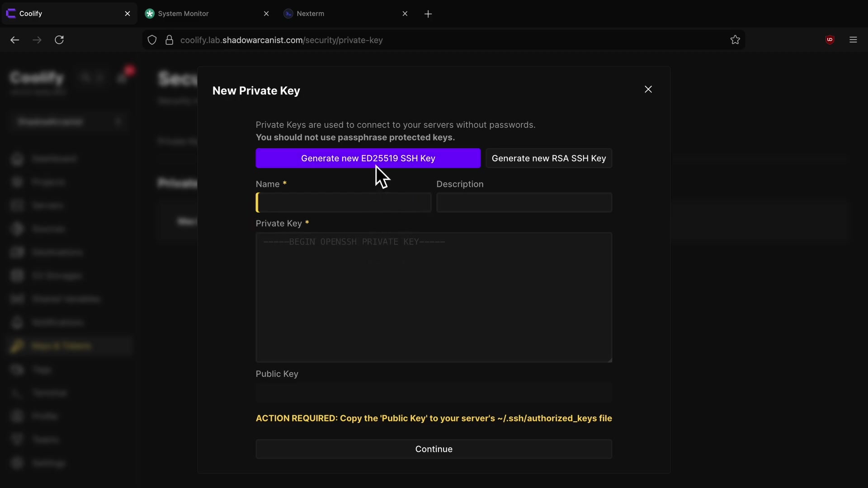Click the tracking protection shield icon
Screen dimensions: 868x488
(x=152, y=40)
